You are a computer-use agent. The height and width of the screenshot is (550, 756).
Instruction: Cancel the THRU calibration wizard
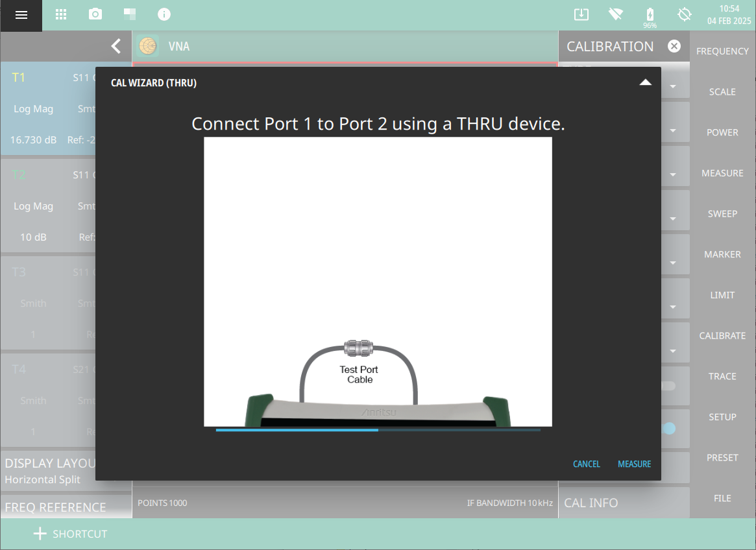pyautogui.click(x=586, y=464)
